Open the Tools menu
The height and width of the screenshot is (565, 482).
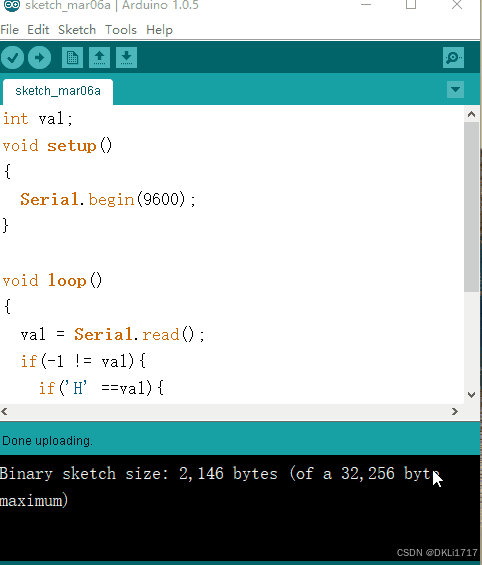[x=121, y=30]
